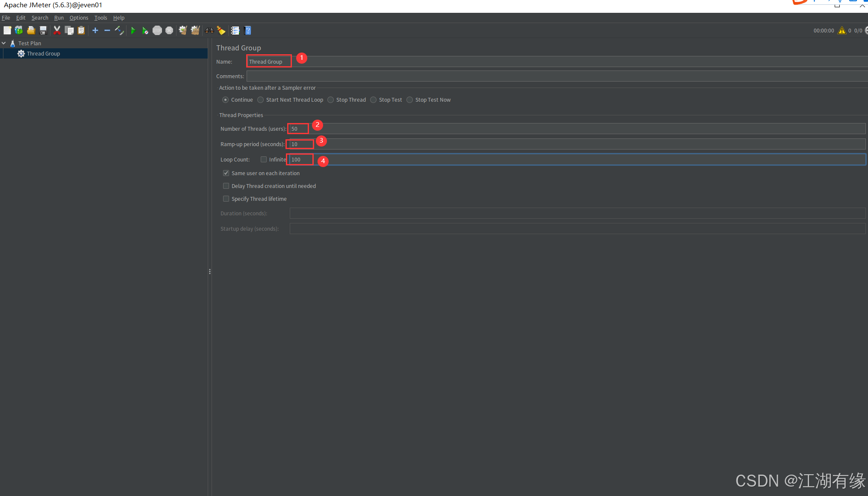Image resolution: width=868 pixels, height=496 pixels.
Task: Open the Run menu
Action: click(x=59, y=18)
